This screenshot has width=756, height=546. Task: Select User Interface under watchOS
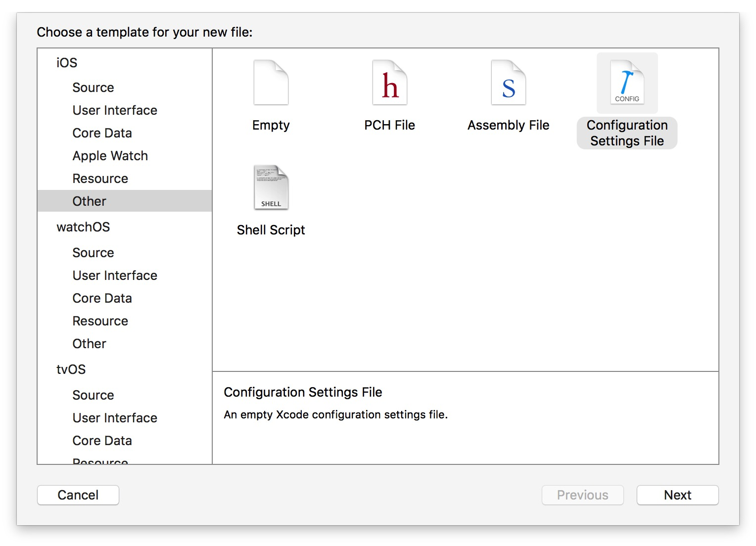click(115, 275)
